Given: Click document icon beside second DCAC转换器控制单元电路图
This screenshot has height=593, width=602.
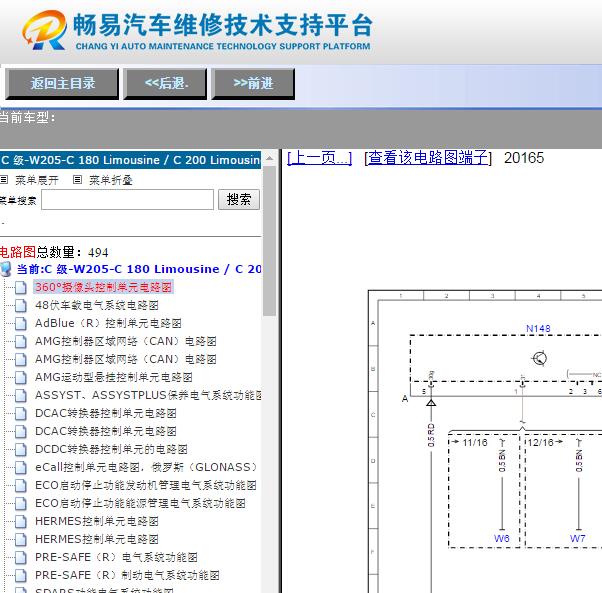Looking at the screenshot, I should point(21,431).
